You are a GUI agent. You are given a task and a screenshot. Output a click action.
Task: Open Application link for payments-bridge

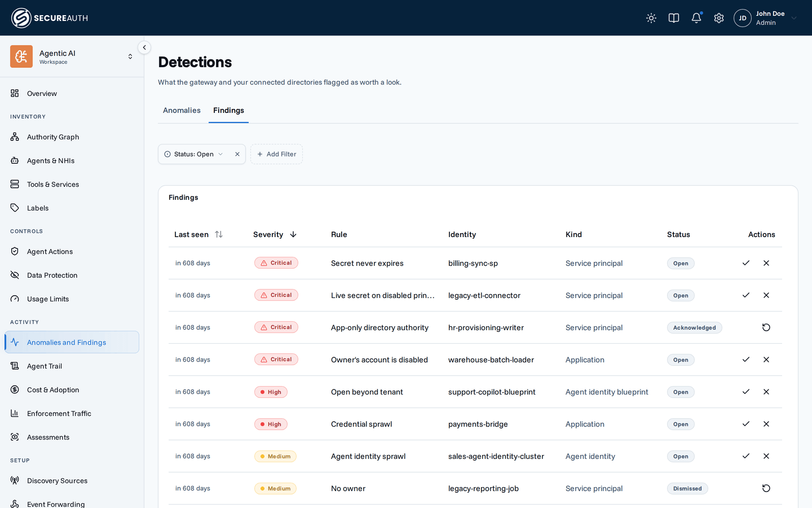[x=585, y=424]
